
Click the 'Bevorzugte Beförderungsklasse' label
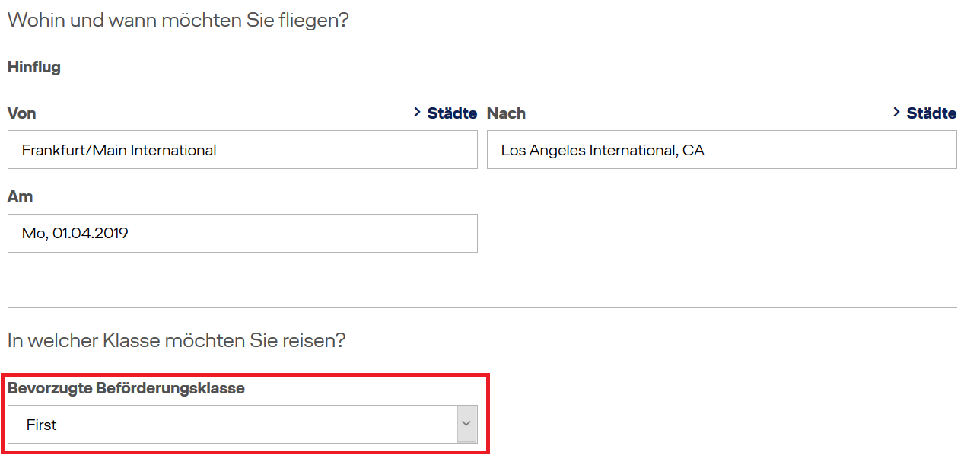click(x=126, y=388)
